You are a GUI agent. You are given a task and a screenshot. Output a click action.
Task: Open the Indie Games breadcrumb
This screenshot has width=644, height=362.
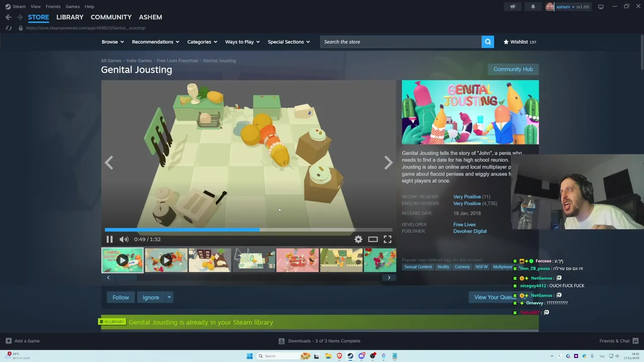tap(139, 60)
